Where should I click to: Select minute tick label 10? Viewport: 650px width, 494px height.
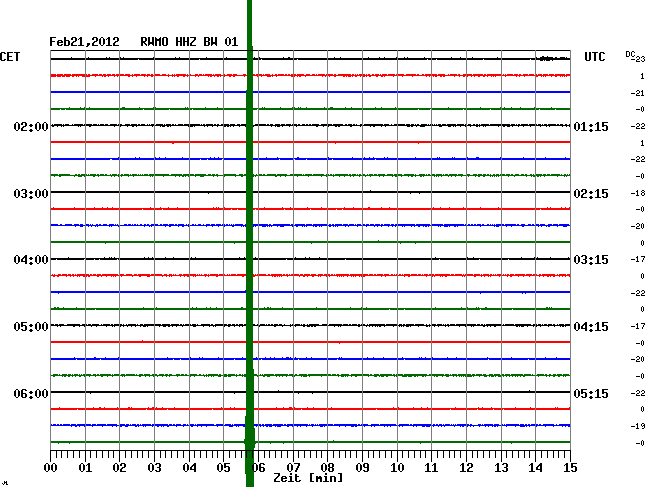coord(397,468)
